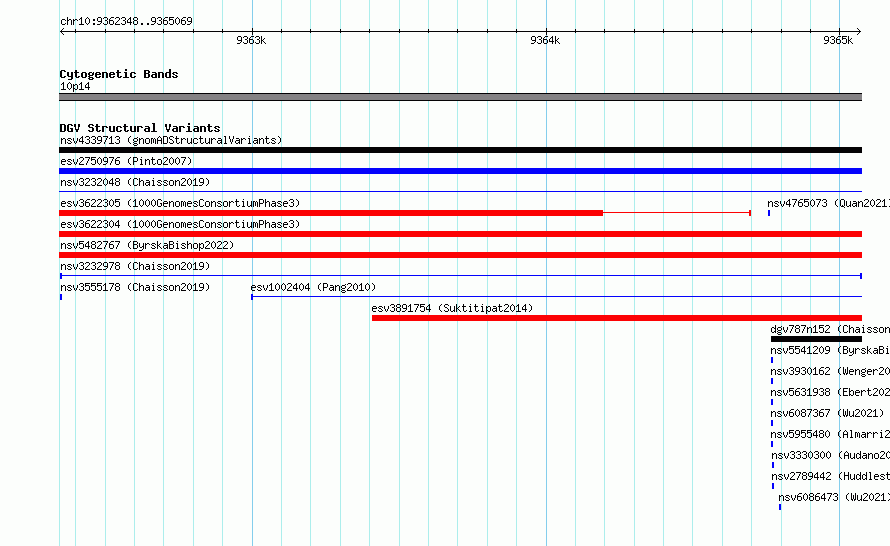Open nsv2789442 Huddleston label
Image resolution: width=890 pixels, height=546 pixels.
[830, 476]
